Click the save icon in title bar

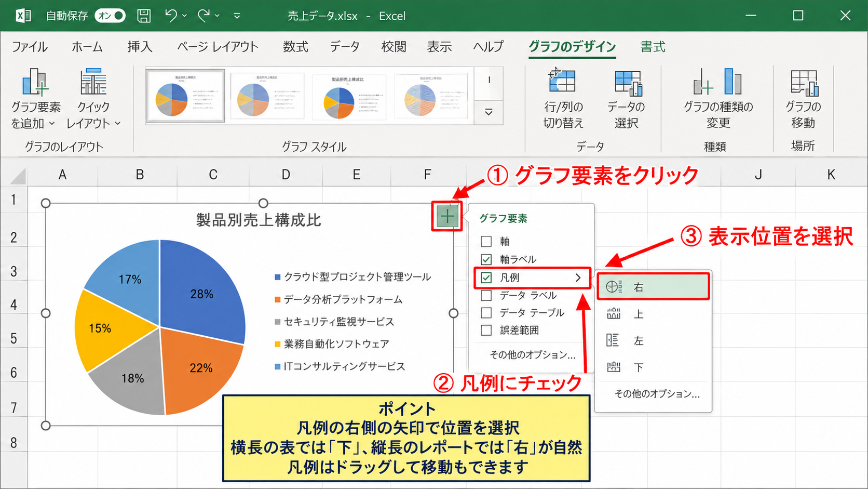[144, 16]
